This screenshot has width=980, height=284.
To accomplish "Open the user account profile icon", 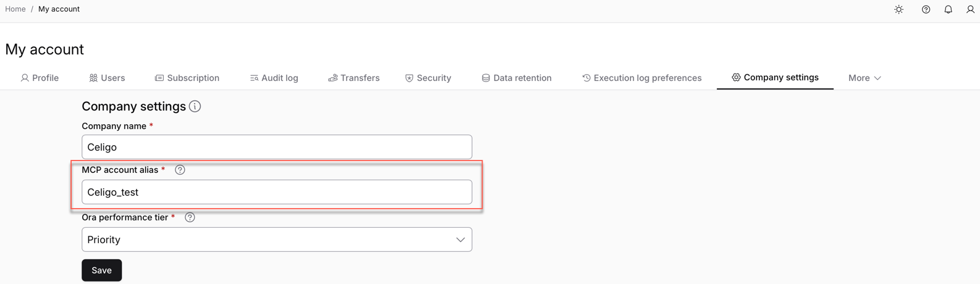I will tap(970, 9).
